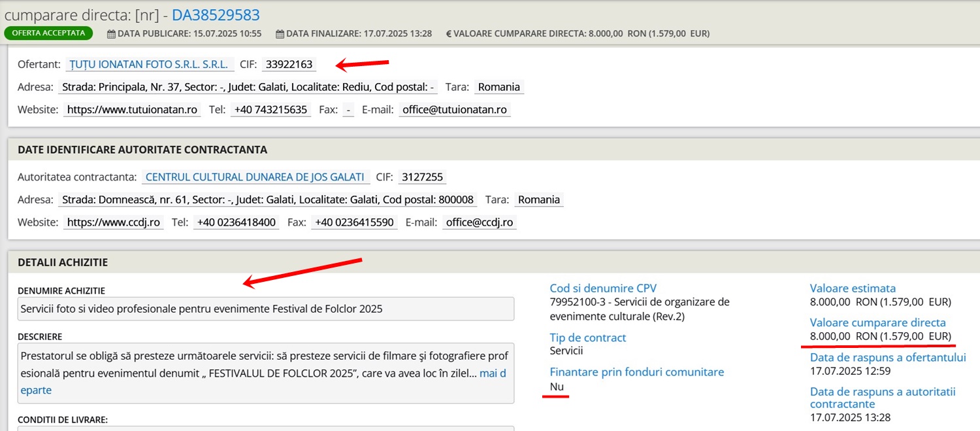Open the DA38529583 purchase link
This screenshot has height=431, width=980.
click(x=216, y=14)
